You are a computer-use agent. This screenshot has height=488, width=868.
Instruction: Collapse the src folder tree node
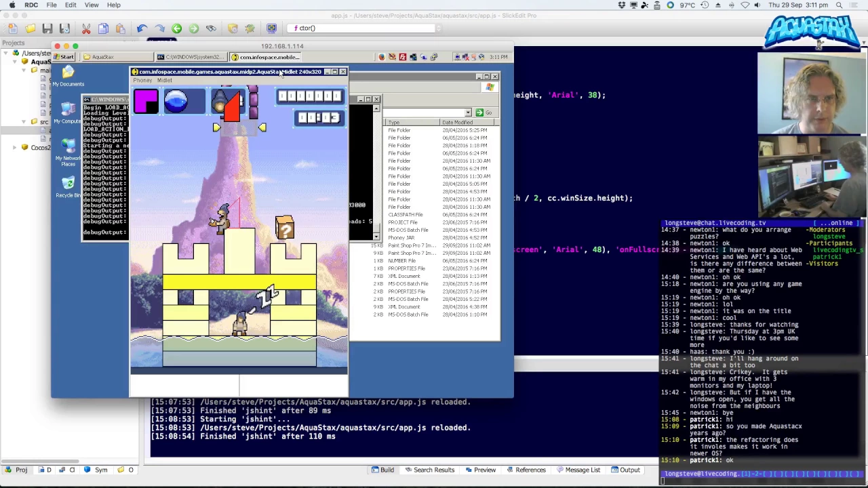pos(24,122)
